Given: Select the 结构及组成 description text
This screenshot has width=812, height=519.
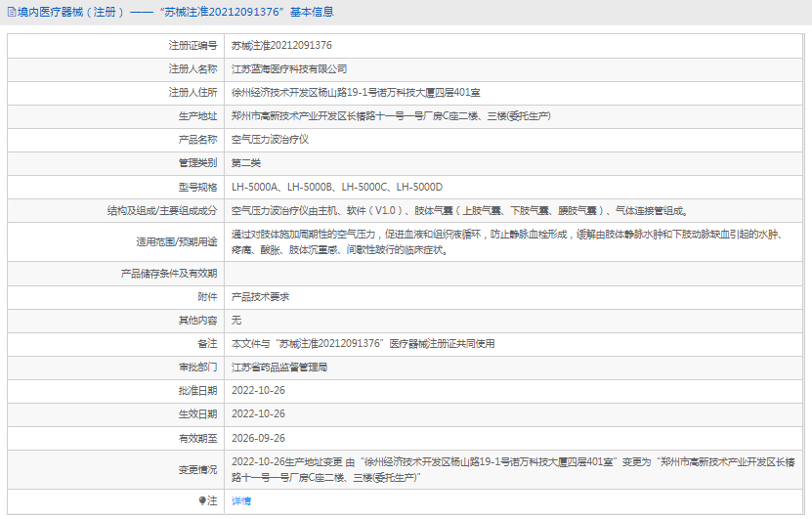Looking at the screenshot, I should point(460,210).
